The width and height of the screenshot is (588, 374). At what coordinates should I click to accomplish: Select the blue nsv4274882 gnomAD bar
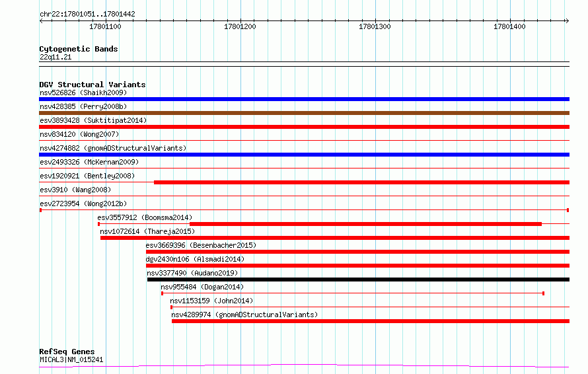tap(304, 155)
